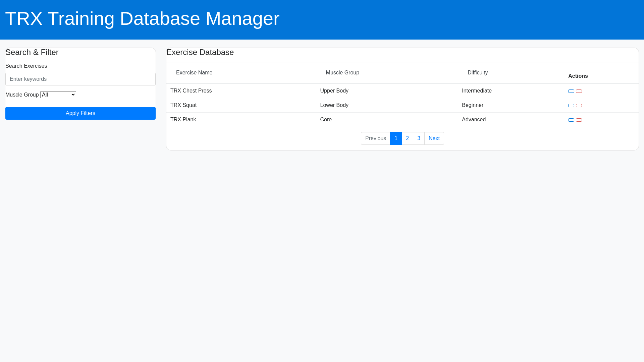This screenshot has height=362, width=644.
Task: Open the Muscle Group dropdown
Action: 58,95
